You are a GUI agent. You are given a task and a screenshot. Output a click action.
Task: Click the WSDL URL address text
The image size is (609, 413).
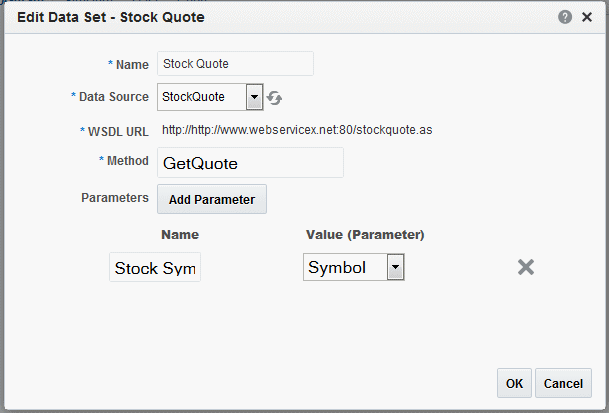pos(296,129)
